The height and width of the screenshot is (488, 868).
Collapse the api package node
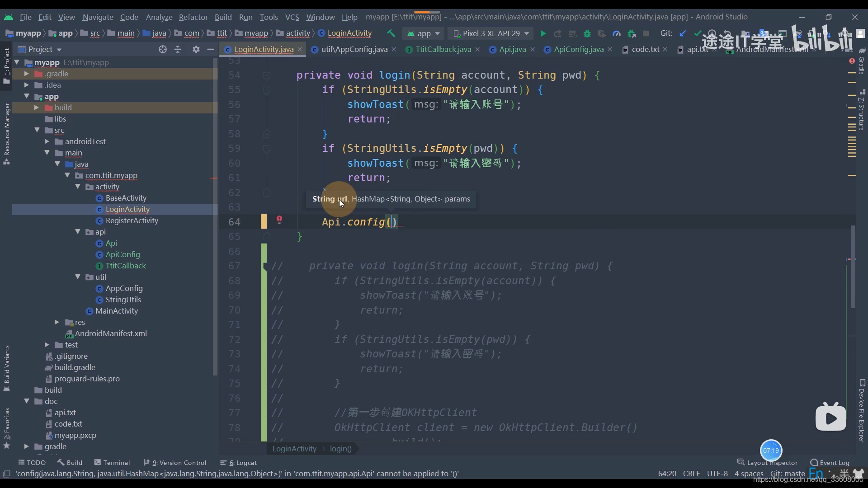(x=78, y=232)
